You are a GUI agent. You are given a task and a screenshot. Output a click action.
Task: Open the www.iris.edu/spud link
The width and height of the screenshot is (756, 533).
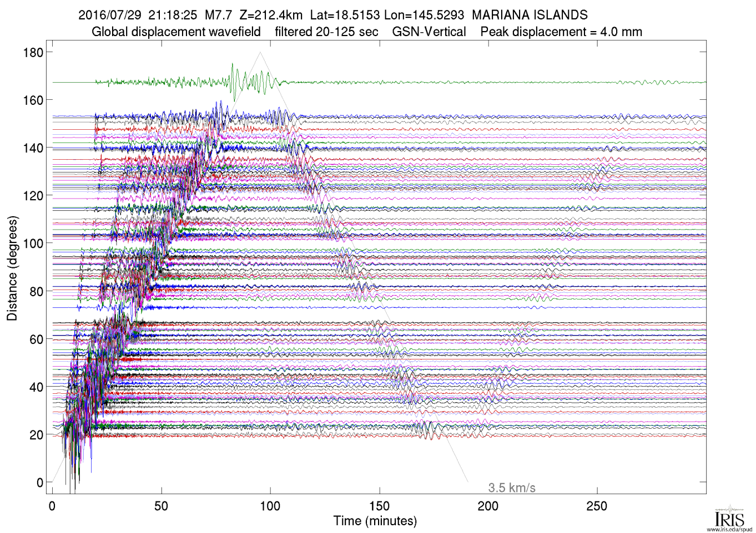click(729, 529)
